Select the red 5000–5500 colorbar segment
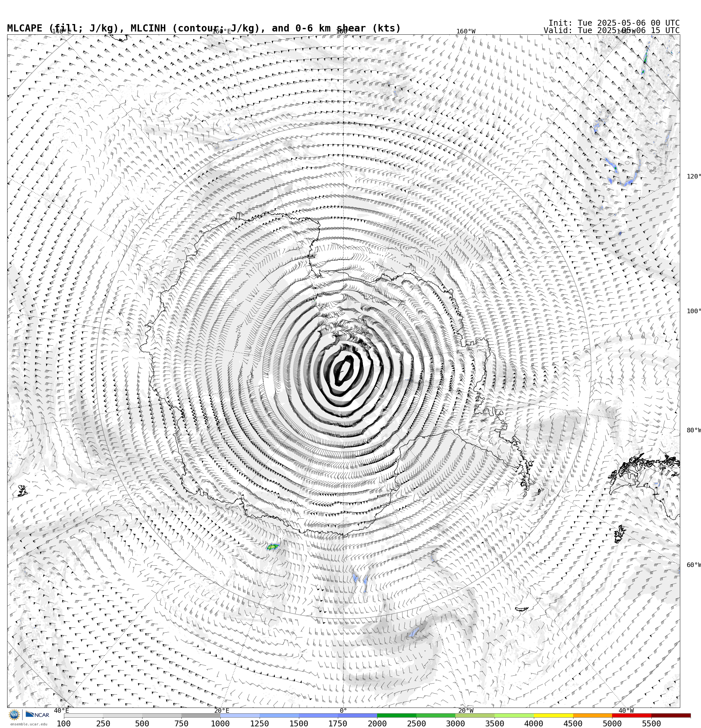This screenshot has width=701, height=728. [x=632, y=715]
